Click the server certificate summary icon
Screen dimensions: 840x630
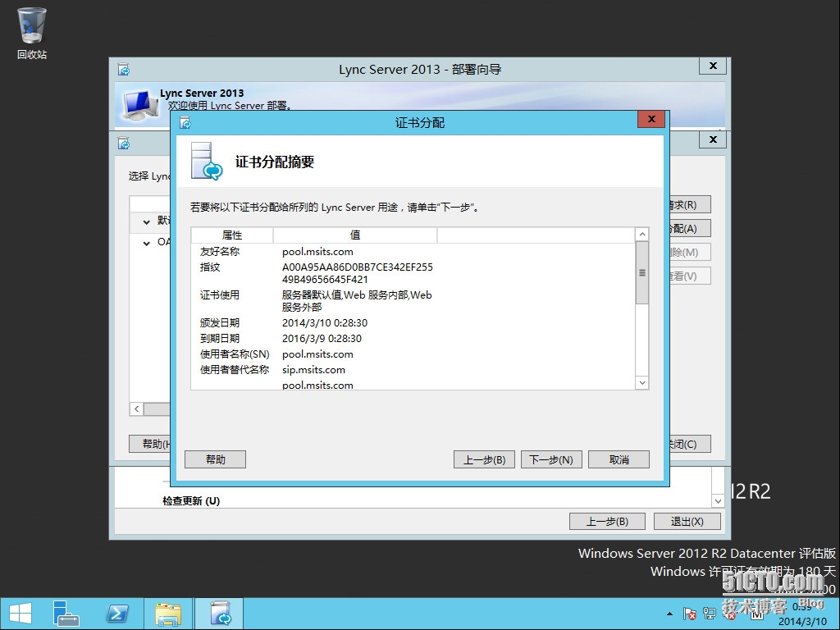pos(206,161)
